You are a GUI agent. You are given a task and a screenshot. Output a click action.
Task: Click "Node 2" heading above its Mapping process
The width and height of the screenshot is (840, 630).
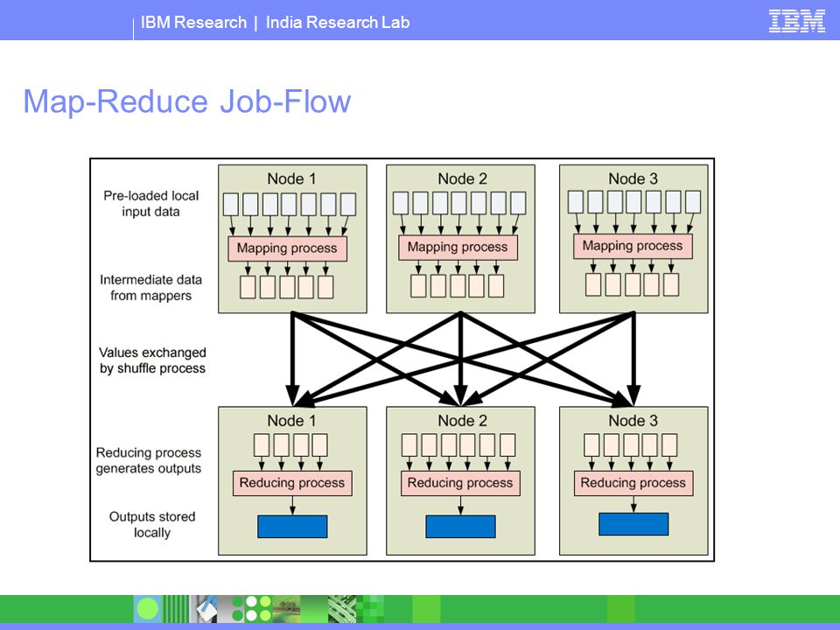[x=462, y=178]
